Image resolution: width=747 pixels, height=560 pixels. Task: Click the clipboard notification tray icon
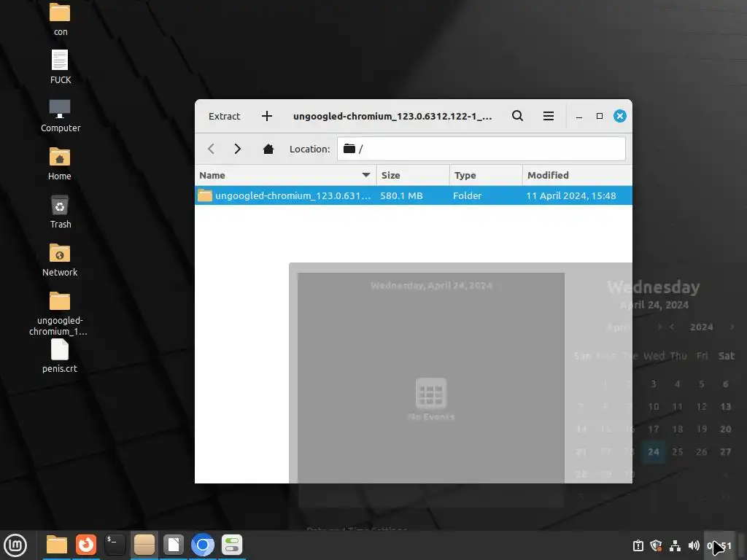tap(638, 545)
